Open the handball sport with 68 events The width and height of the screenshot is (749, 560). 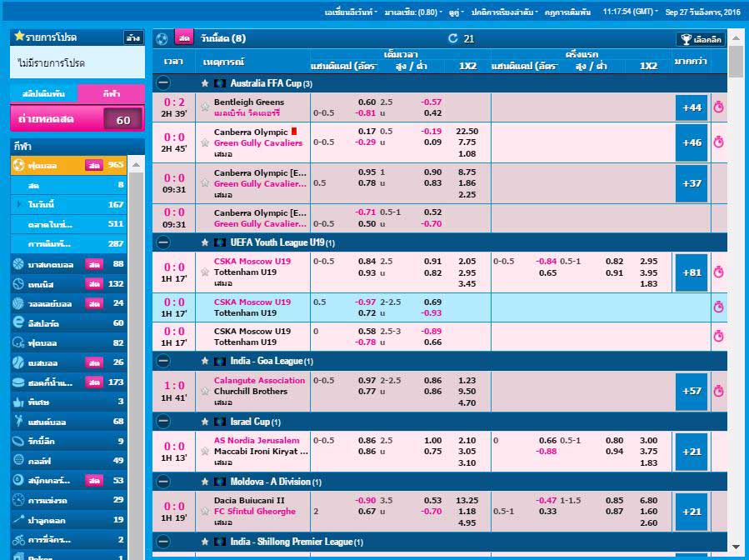(x=69, y=422)
